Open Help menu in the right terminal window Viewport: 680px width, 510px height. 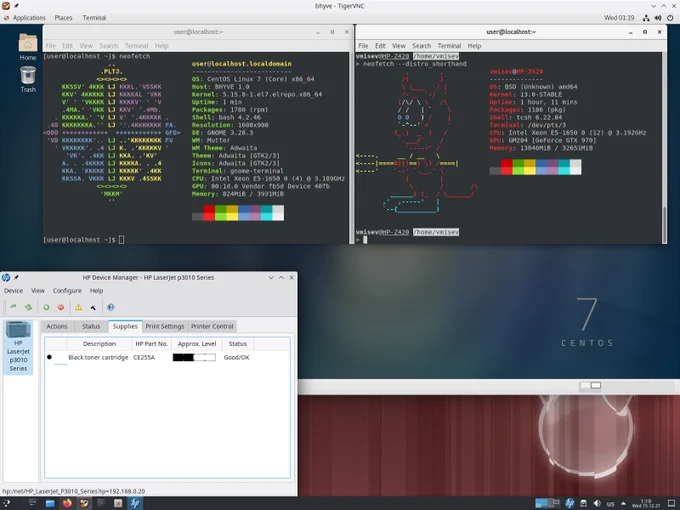tap(474, 46)
